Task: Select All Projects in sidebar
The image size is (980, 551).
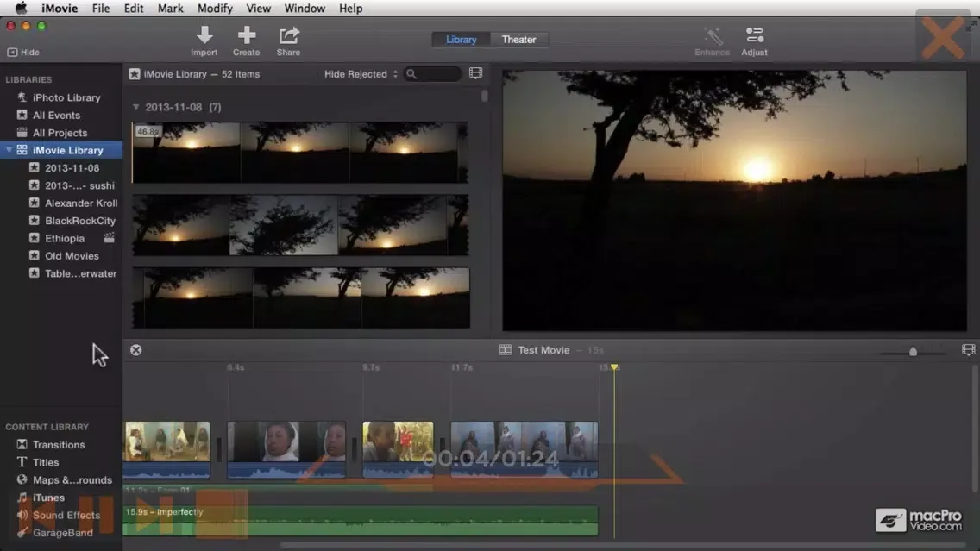Action: tap(60, 133)
